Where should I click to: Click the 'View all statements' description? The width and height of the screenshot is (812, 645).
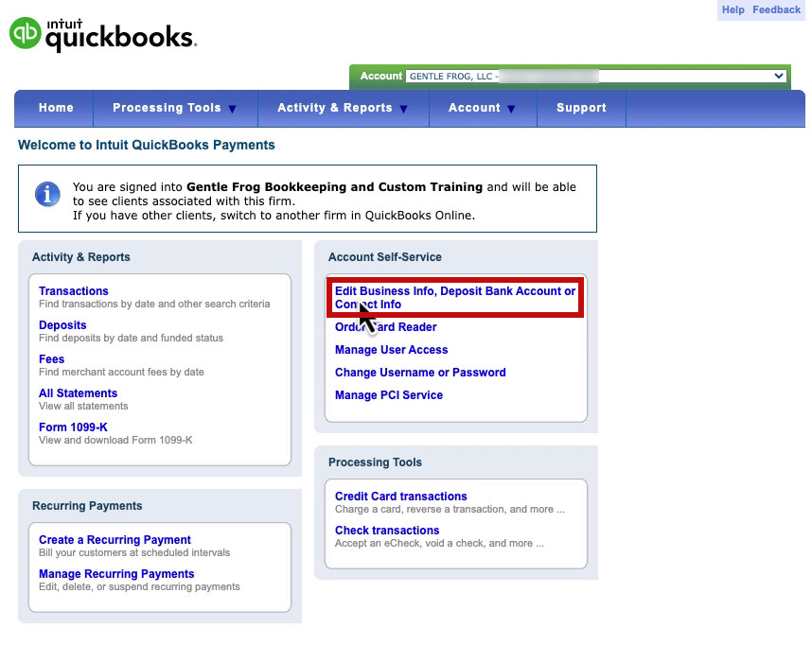[x=83, y=407]
